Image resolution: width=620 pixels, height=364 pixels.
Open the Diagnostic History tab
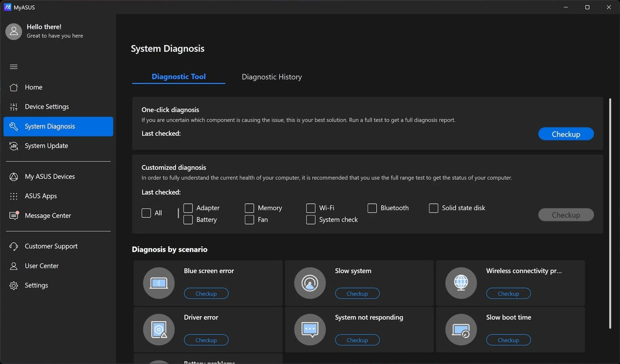click(272, 77)
